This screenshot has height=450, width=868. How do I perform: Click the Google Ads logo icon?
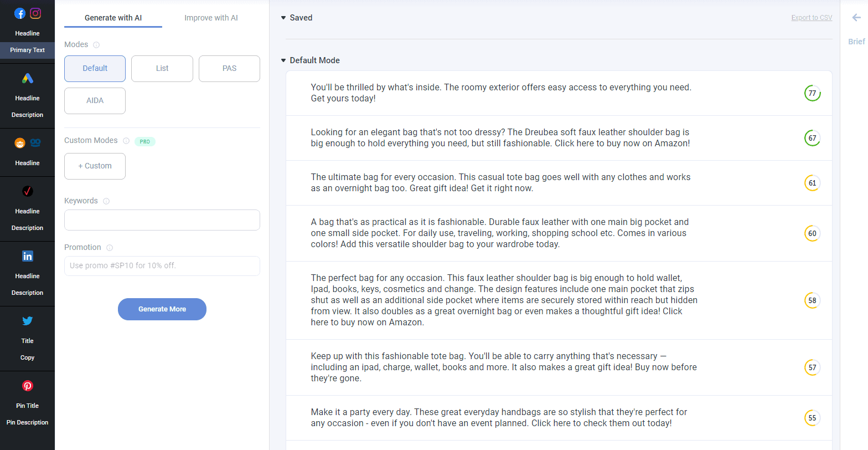point(28,78)
